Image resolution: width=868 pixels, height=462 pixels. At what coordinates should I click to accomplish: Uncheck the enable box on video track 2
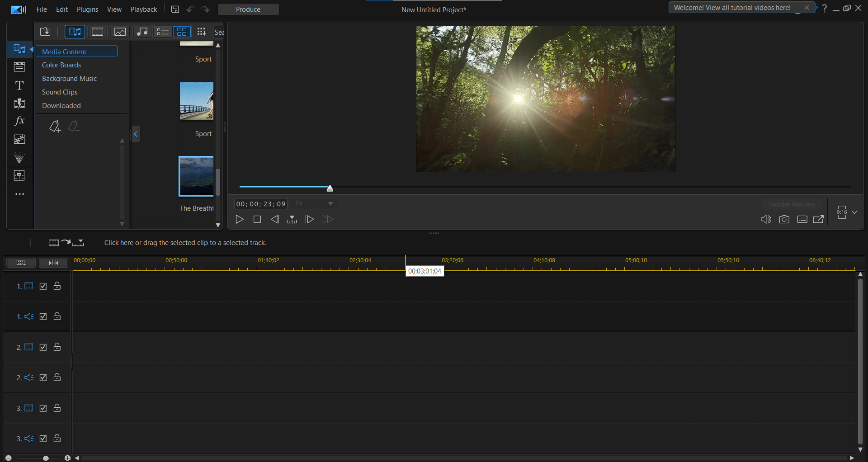click(x=43, y=347)
